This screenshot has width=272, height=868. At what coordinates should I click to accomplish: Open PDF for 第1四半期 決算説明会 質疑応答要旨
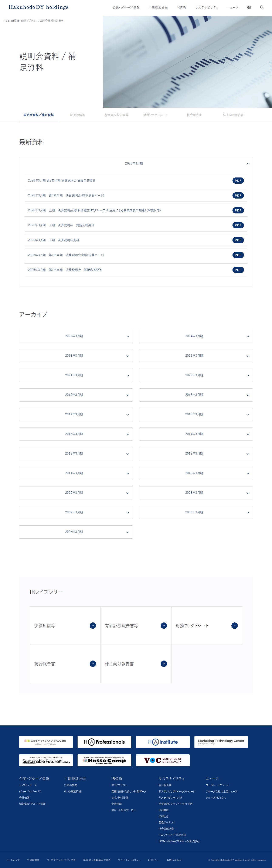238,270
